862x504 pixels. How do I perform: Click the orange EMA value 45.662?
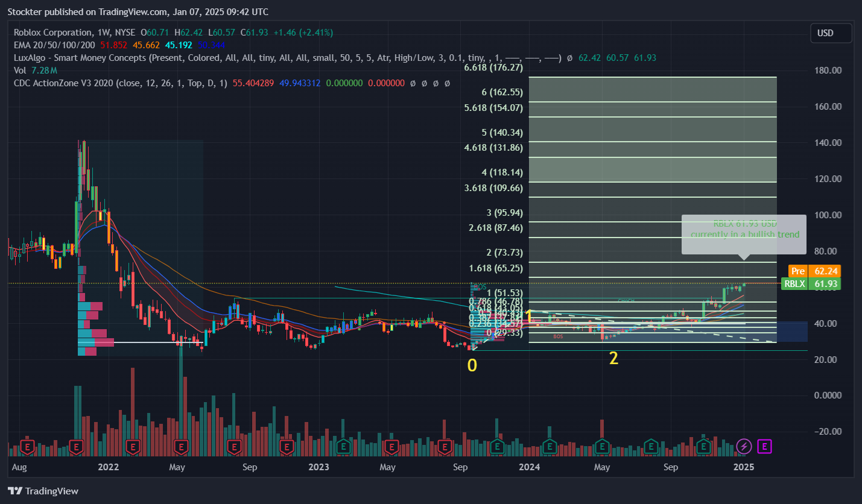(147, 45)
